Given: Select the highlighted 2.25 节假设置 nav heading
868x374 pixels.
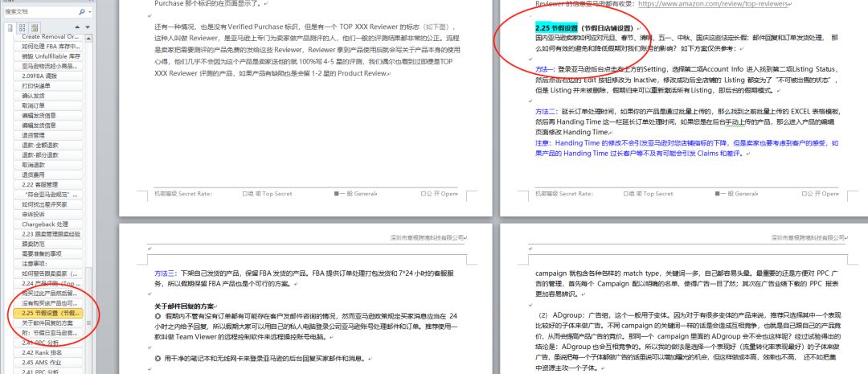Looking at the screenshot, I should point(49,314).
